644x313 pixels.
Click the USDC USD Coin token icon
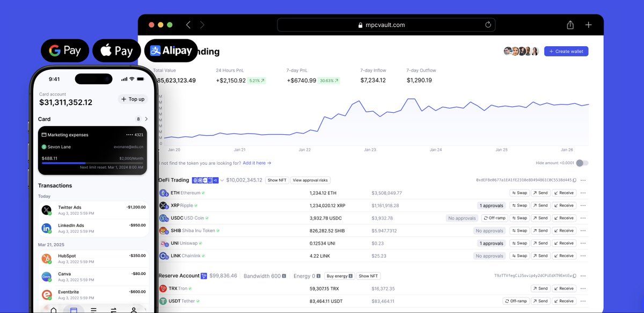pyautogui.click(x=163, y=218)
